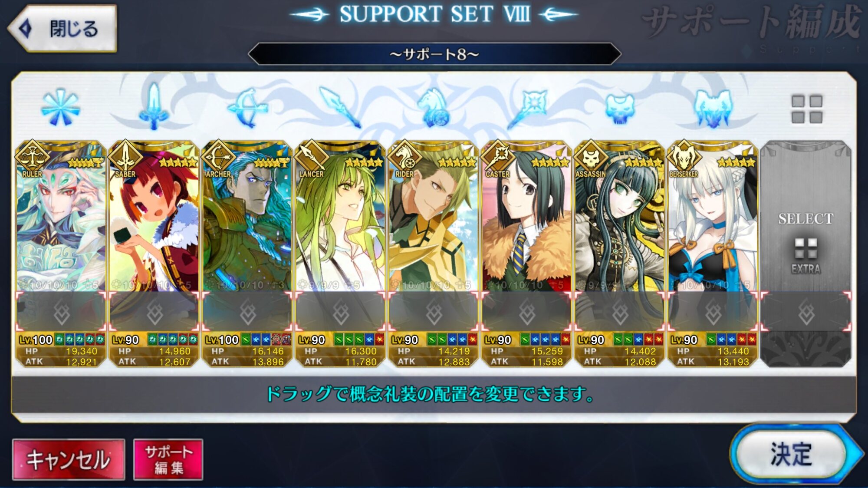Select the Assassin class skull icon
Viewport: 868px width, 488px height.
coord(620,109)
